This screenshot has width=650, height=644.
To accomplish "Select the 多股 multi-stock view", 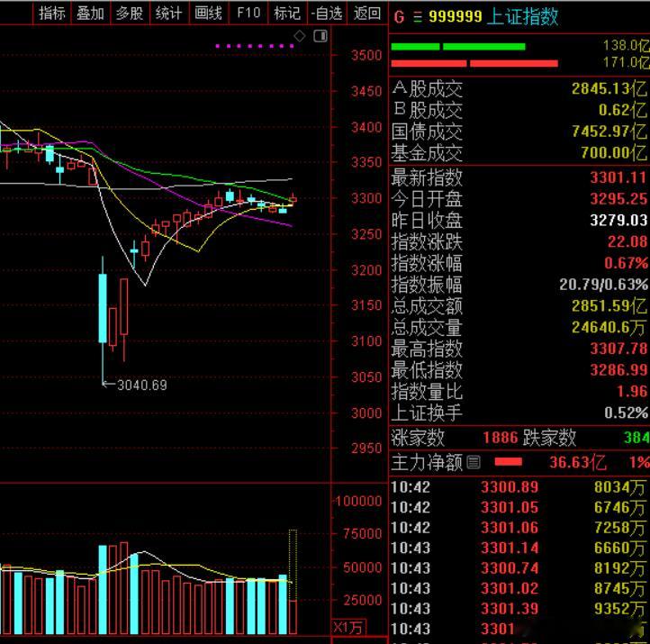I will (130, 14).
